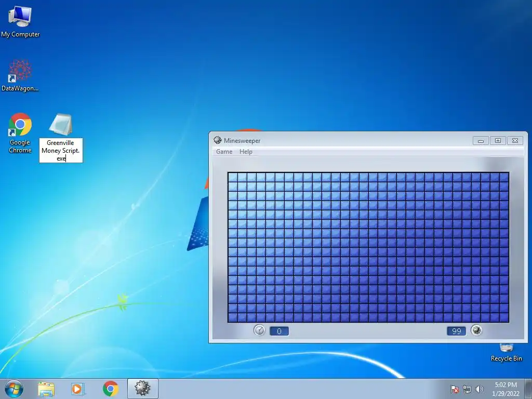The width and height of the screenshot is (532, 399).
Task: Uncover the bottom-left tile of the minefield
Action: coord(233,317)
